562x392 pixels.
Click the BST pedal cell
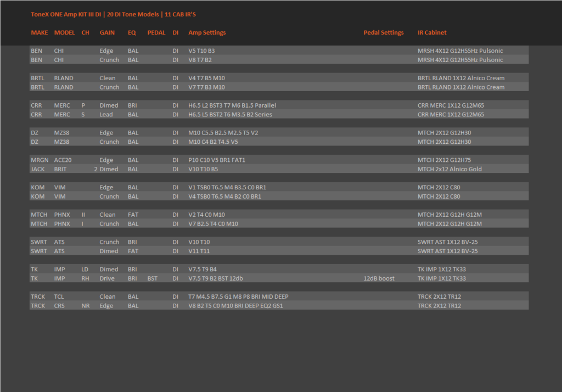153,278
